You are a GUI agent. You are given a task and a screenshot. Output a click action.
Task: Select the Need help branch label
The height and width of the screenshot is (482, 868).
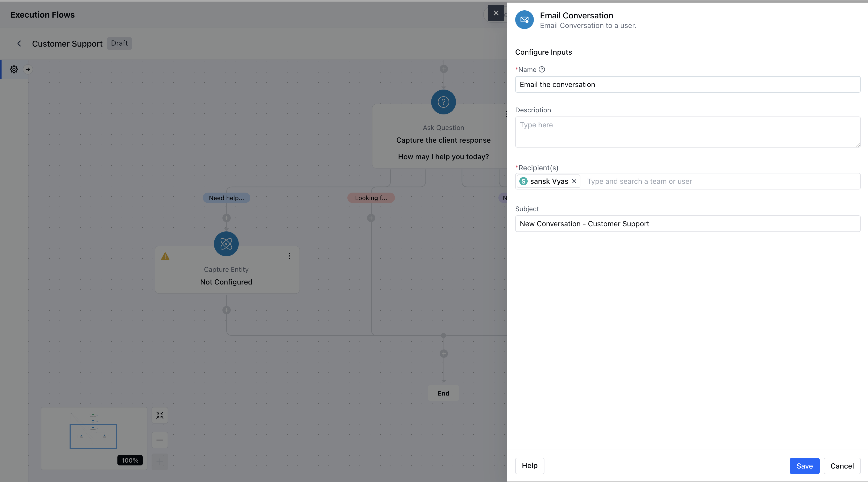(226, 198)
